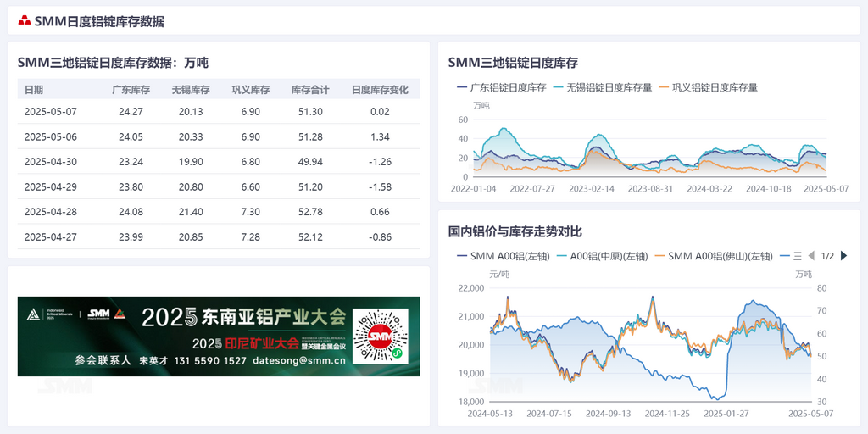The image size is (868, 434).
Task: Select the 巩义库存 column header
Action: pyautogui.click(x=250, y=90)
